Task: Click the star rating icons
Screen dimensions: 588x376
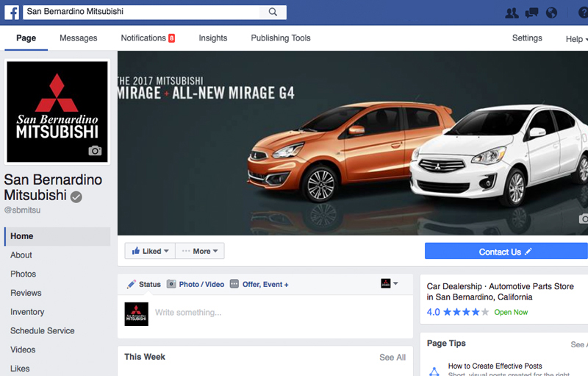Action: pyautogui.click(x=466, y=312)
